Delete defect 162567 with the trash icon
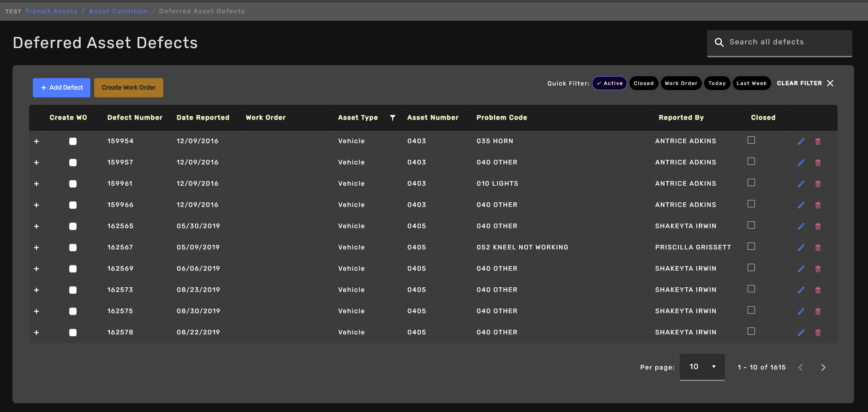The height and width of the screenshot is (412, 868). click(818, 248)
